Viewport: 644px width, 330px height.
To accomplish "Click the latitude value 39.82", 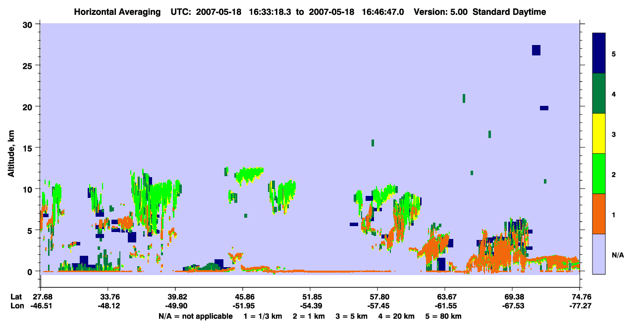I will tap(175, 297).
